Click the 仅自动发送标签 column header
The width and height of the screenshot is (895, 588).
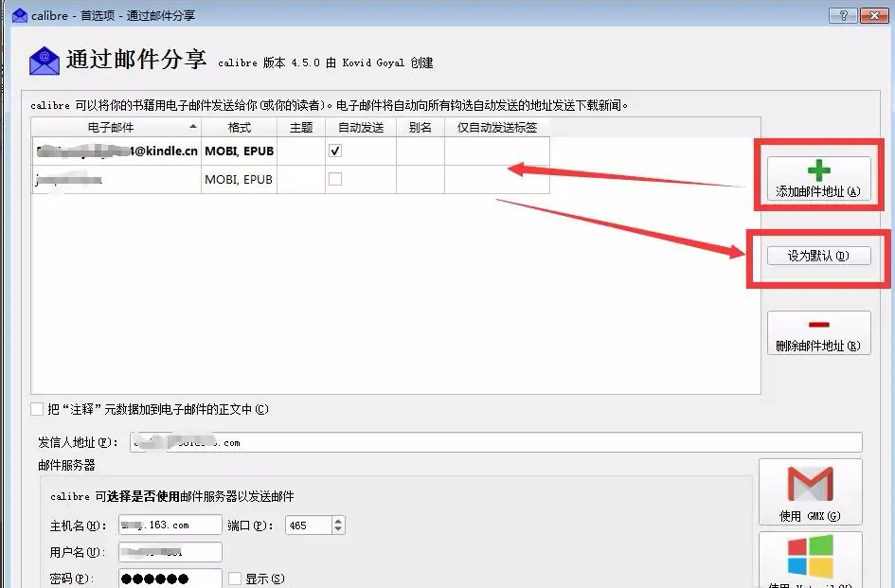(497, 127)
